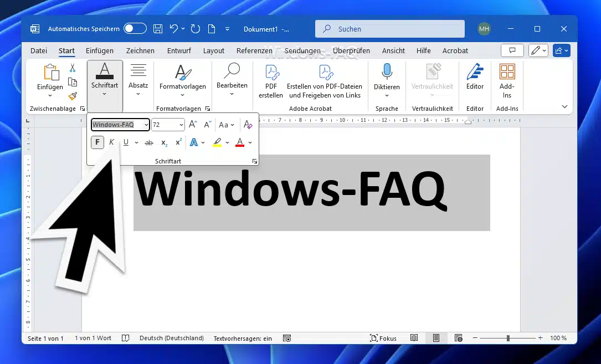
Task: Toggle bold formatting (F)
Action: tap(97, 142)
